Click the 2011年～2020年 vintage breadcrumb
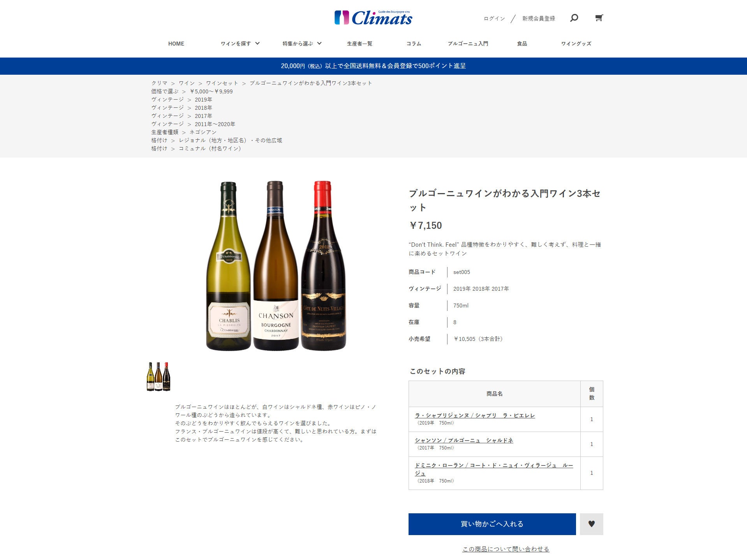 point(215,124)
